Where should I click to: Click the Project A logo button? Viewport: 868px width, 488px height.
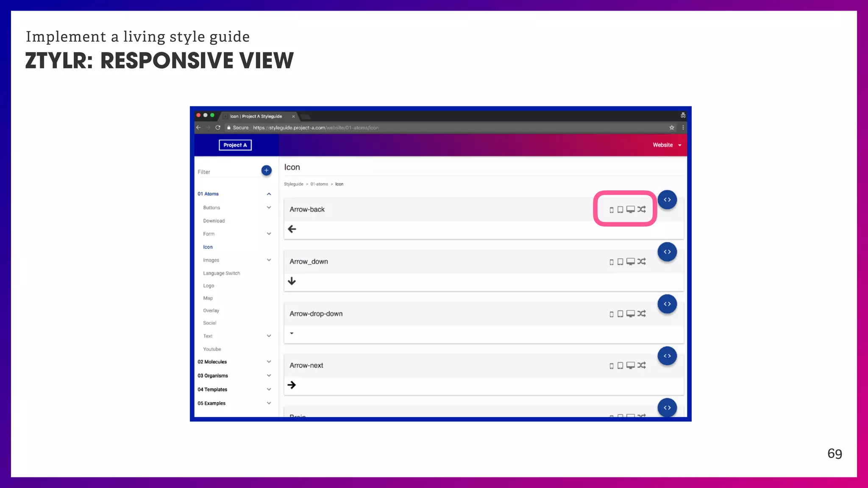tap(235, 145)
